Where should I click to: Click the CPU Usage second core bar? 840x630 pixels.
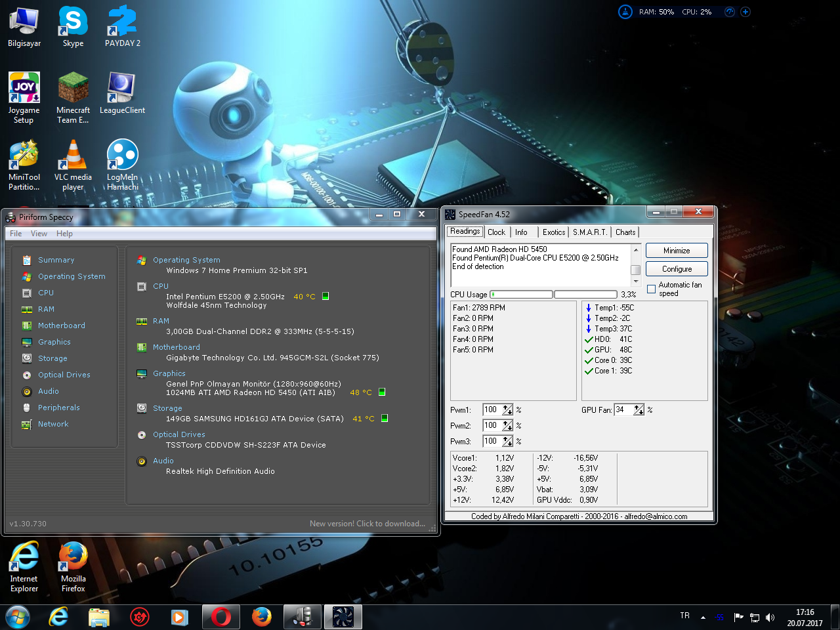pyautogui.click(x=585, y=295)
